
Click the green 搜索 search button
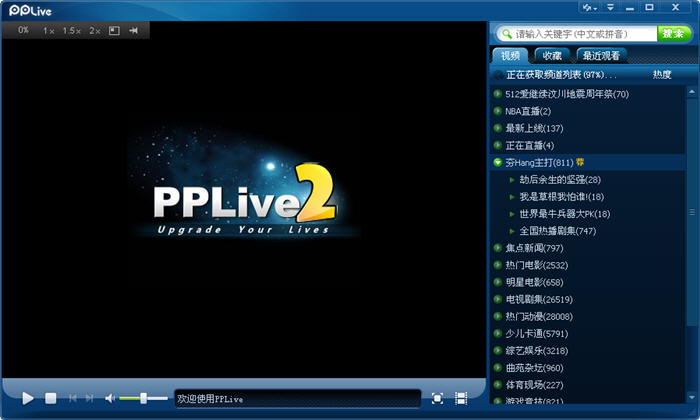click(x=674, y=33)
